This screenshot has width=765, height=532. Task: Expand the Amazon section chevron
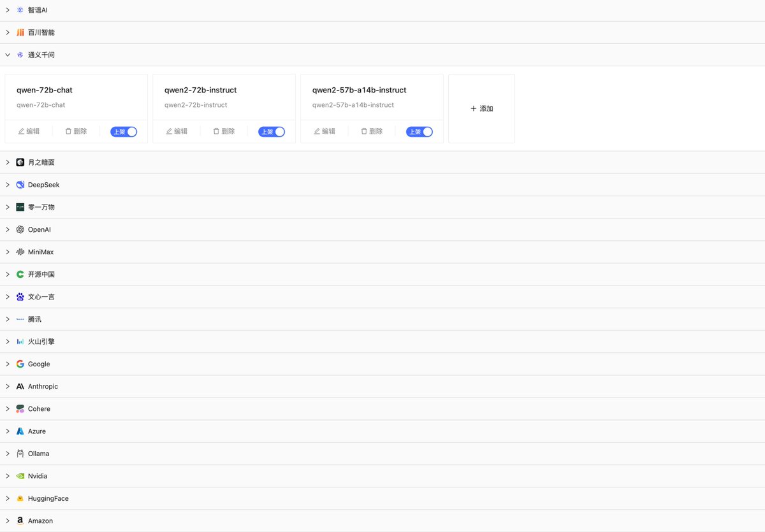click(8, 521)
